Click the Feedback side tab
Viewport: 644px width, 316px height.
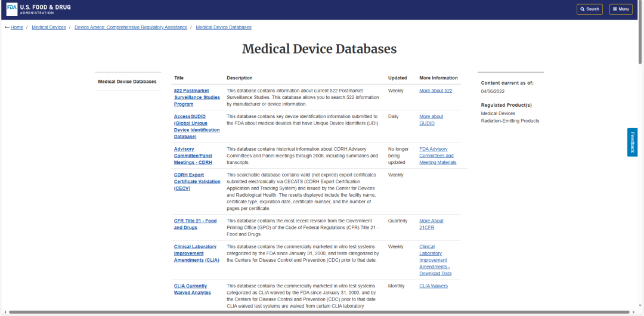pos(632,142)
